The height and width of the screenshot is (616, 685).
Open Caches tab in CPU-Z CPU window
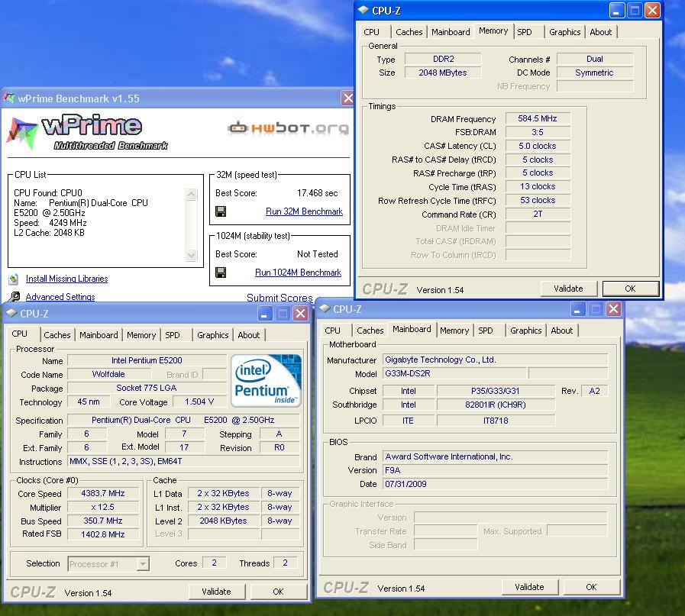(x=57, y=335)
